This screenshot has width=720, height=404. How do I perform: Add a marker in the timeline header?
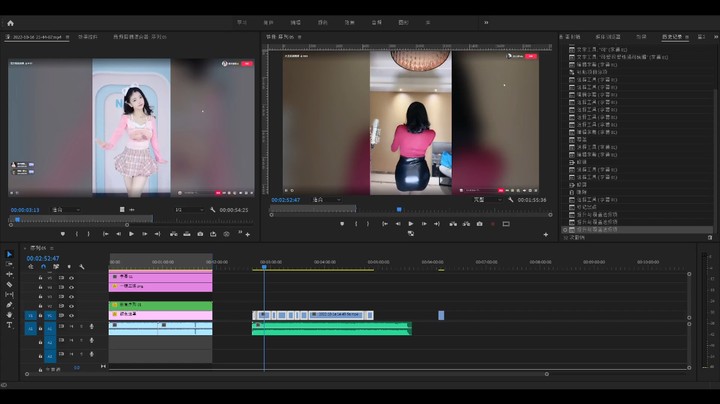pyautogui.click(x=69, y=267)
